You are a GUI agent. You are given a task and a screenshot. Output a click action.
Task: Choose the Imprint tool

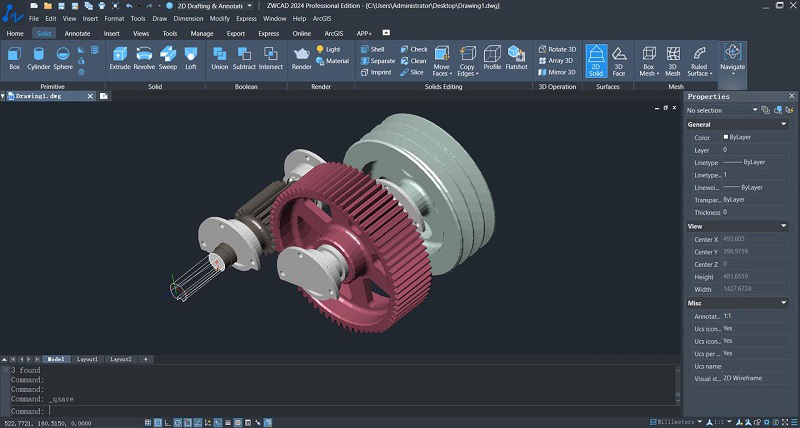click(x=376, y=72)
